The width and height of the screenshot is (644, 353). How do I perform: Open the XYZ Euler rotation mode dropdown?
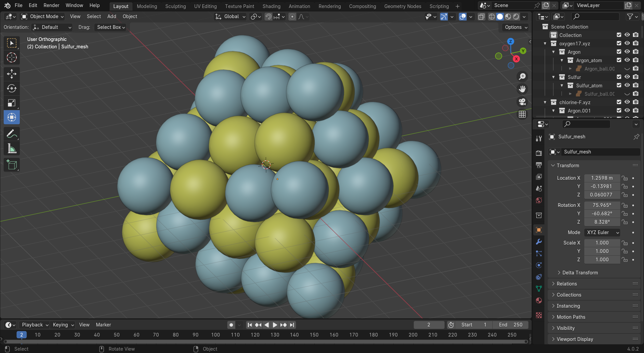602,232
